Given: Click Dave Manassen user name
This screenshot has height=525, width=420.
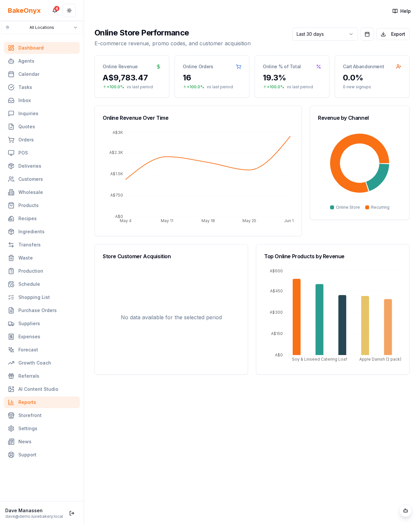Looking at the screenshot, I should click(24, 511).
